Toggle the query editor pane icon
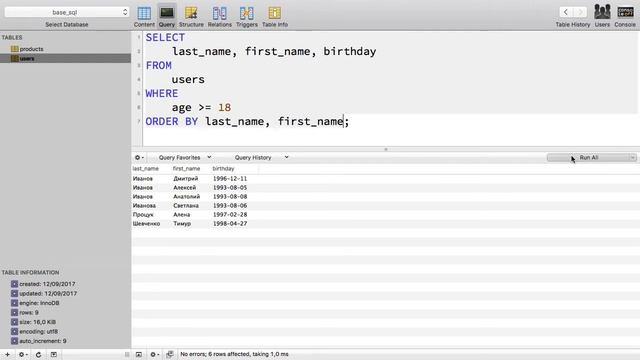The height and width of the screenshot is (360, 640). 139,354
